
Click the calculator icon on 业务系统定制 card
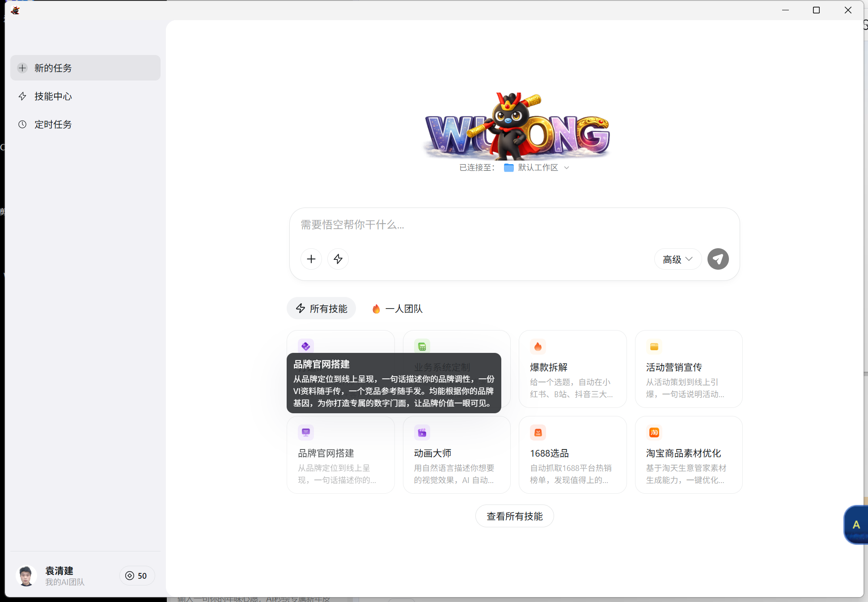tap(422, 346)
